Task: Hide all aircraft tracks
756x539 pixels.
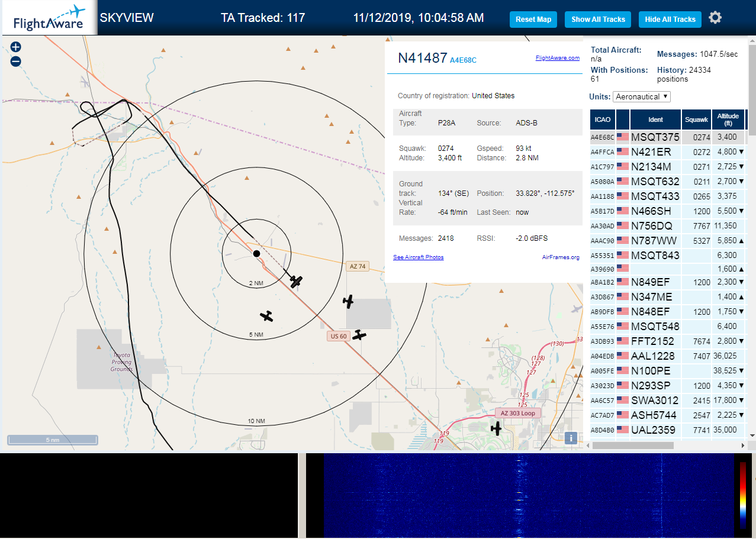Action: (670, 19)
